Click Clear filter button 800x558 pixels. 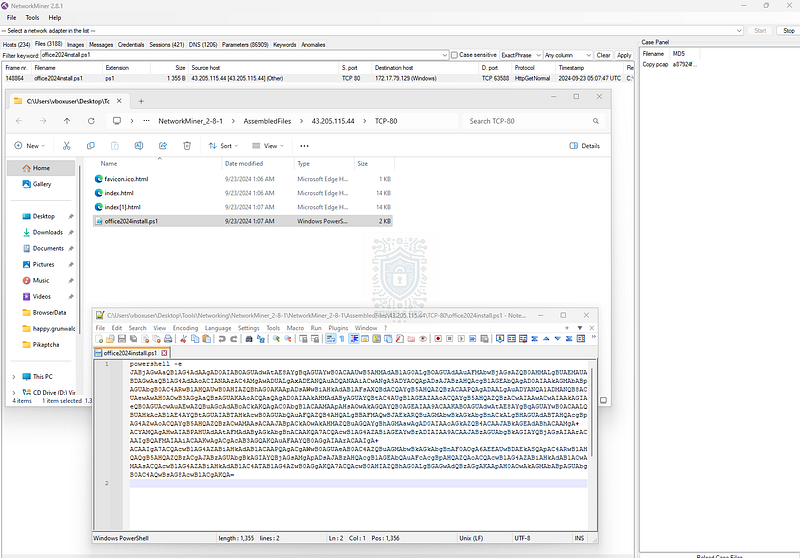click(x=604, y=55)
